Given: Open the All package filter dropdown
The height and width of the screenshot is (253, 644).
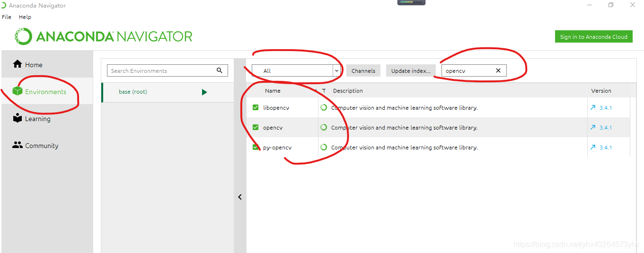Looking at the screenshot, I should [296, 70].
